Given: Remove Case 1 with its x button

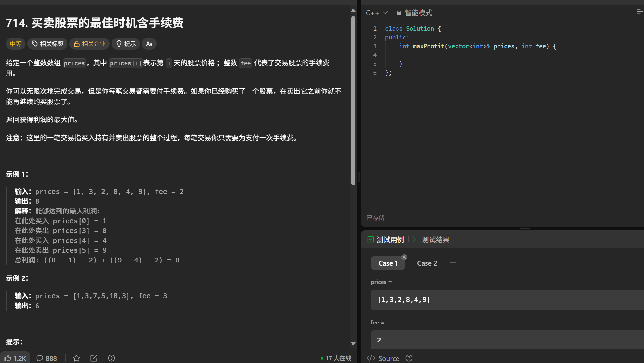Looking at the screenshot, I should coord(404,257).
